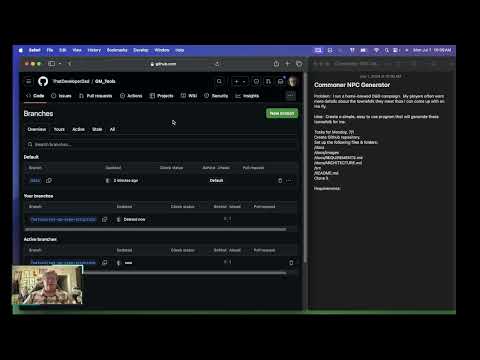
Task: Open the Wiki repository tab
Action: [189, 96]
